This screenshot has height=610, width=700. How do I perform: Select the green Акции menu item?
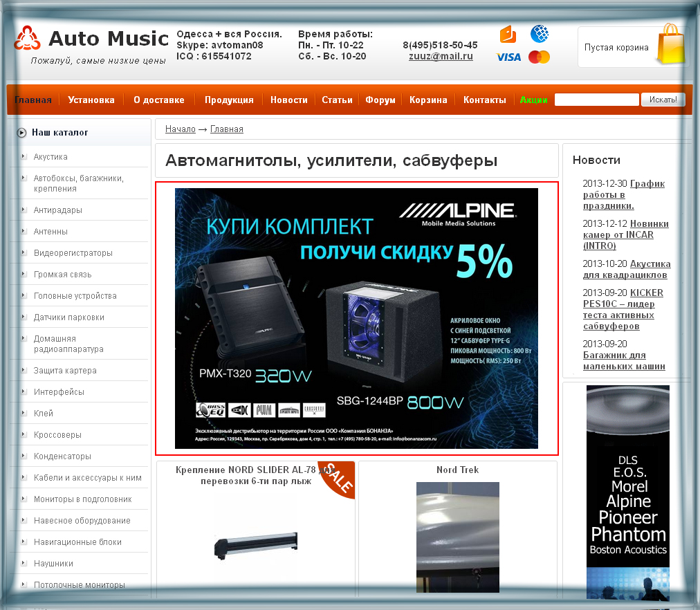coord(533,100)
